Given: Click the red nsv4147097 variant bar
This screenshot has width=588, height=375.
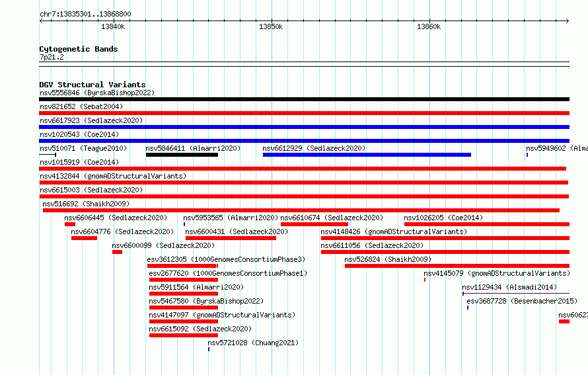Looking at the screenshot, I should coord(184,321).
